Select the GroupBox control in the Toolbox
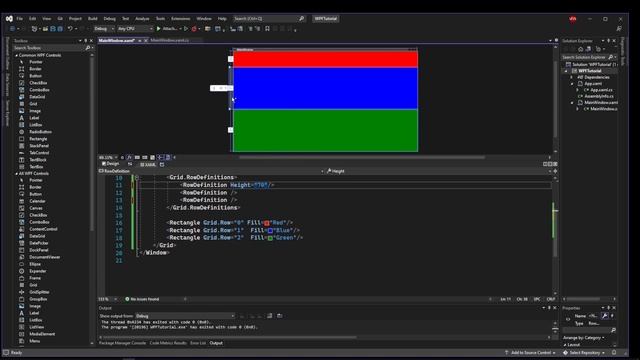Screen dimensions: 640x360 pos(38,299)
